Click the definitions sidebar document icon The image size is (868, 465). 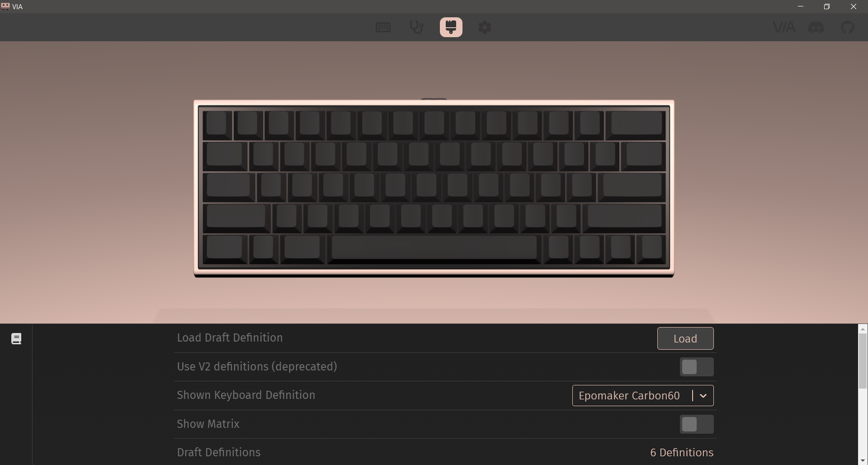click(x=16, y=339)
